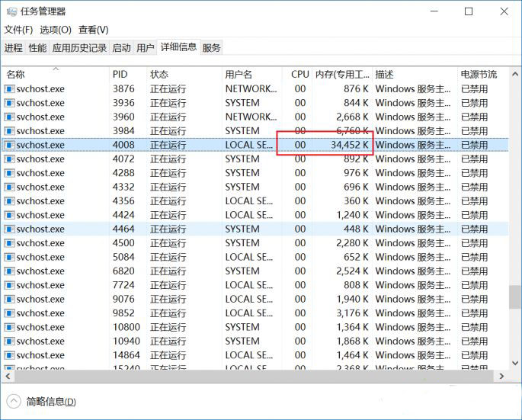Open the 选项(O) menu
This screenshot has width=522, height=420.
coord(56,30)
